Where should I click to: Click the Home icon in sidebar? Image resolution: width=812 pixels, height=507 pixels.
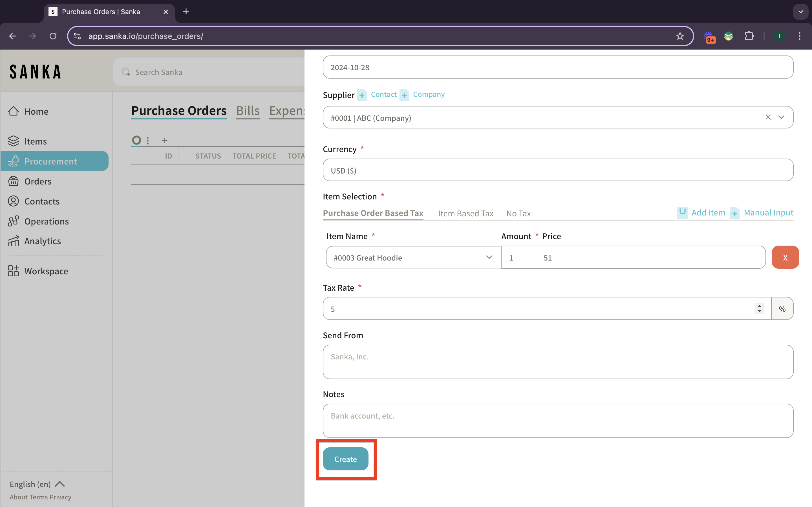coord(14,111)
